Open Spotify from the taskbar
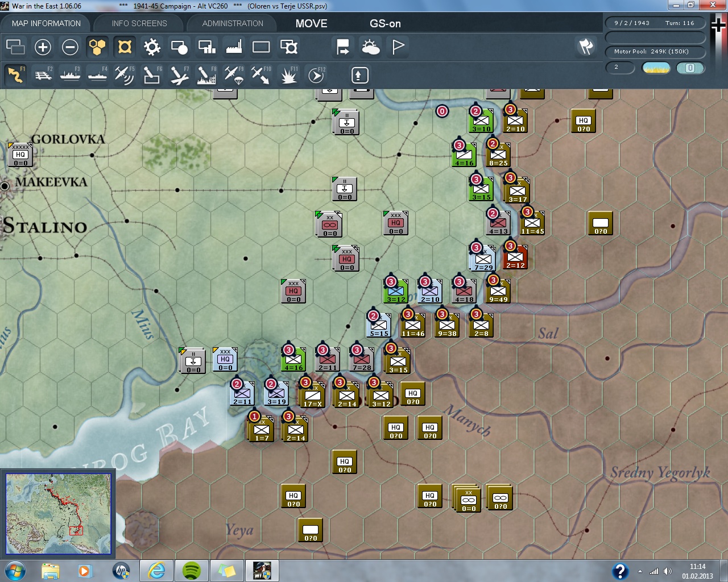 (192, 571)
